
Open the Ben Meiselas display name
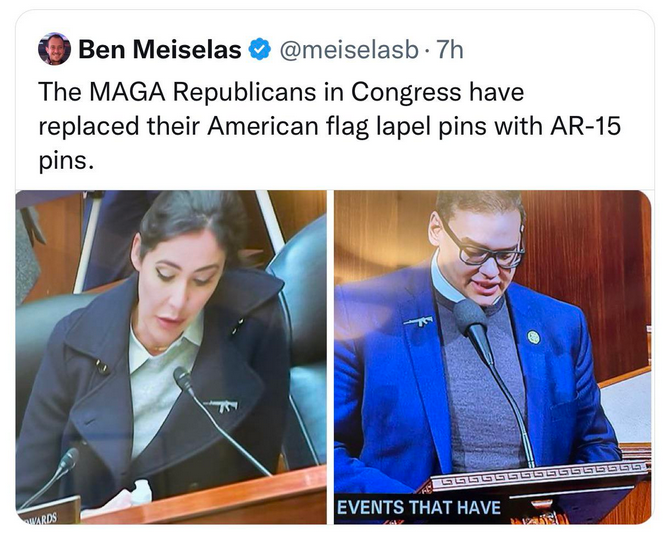point(160,49)
